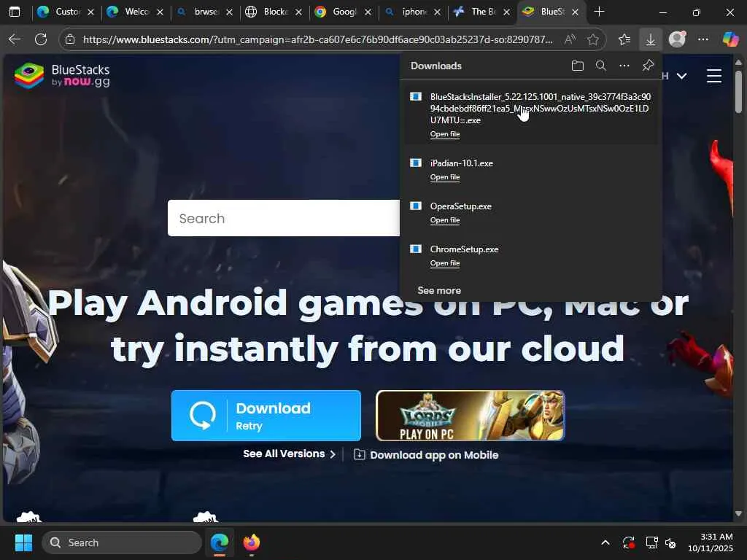Click Firefox icon in the taskbar
Screen dimensions: 747x560
click(252, 542)
